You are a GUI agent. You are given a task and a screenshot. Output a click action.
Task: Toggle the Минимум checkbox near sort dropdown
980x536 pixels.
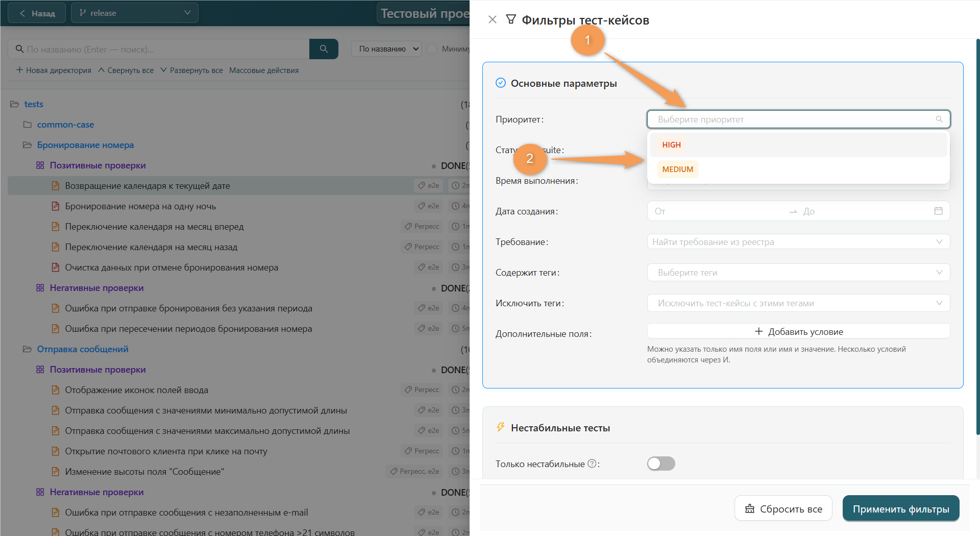(432, 49)
